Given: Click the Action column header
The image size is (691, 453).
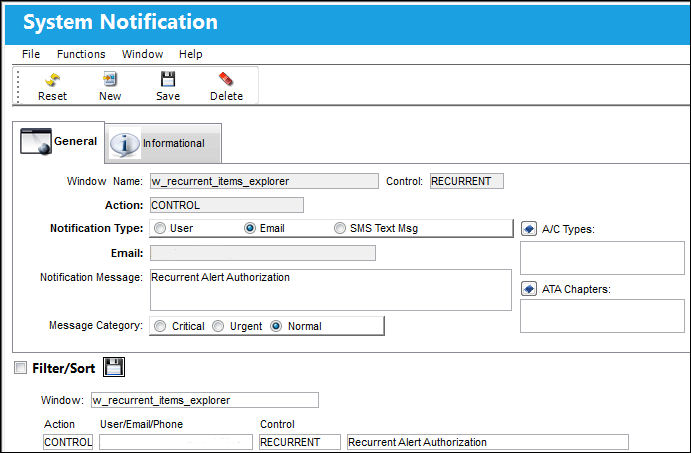Looking at the screenshot, I should tap(59, 424).
